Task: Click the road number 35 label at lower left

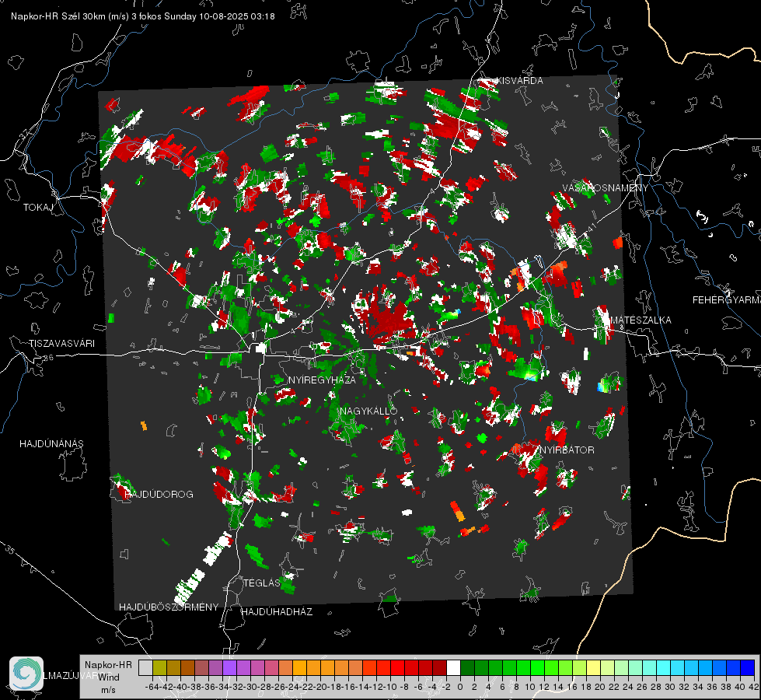Action: pos(11,551)
